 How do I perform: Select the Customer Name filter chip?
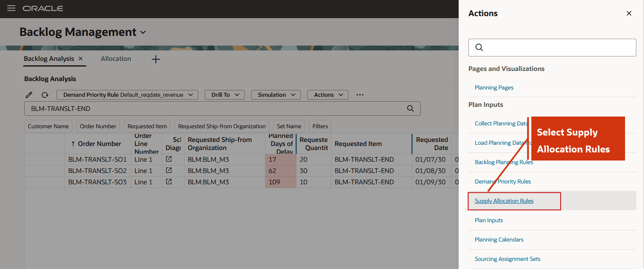click(x=48, y=126)
